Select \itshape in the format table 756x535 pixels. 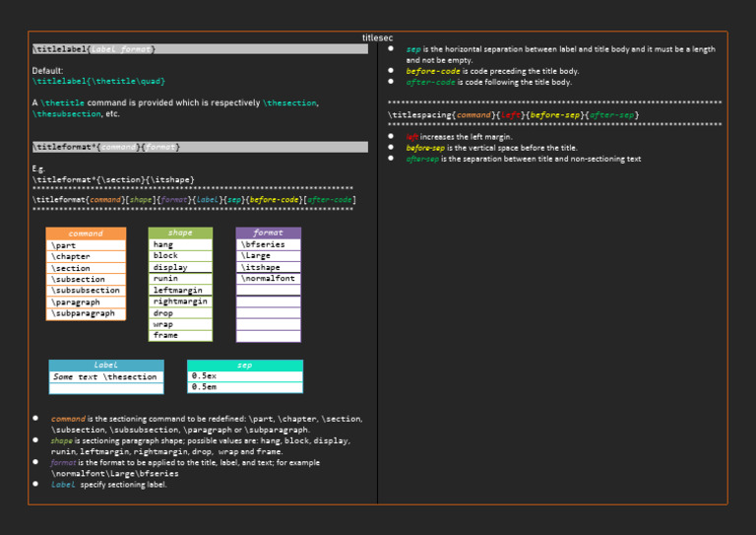(269, 267)
